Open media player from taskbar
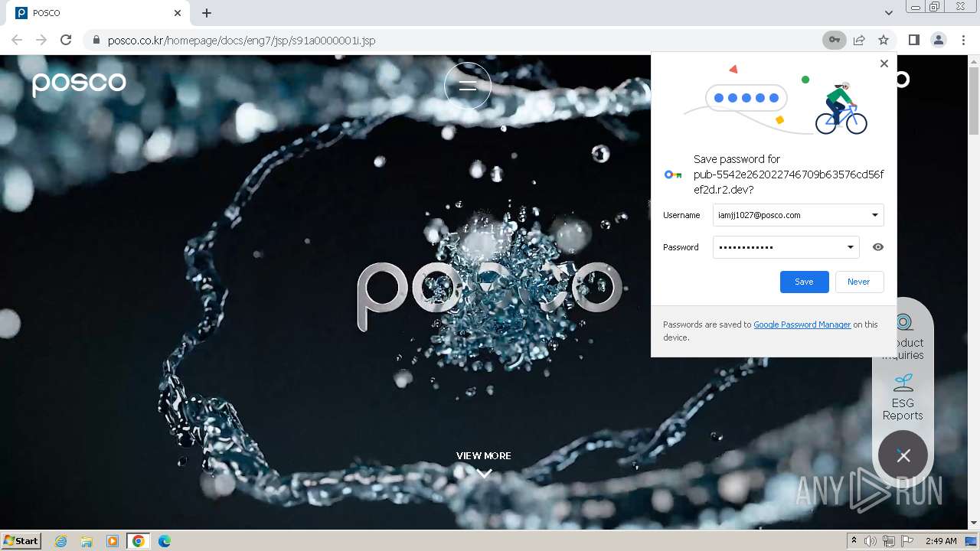Screen dimensions: 980x551 (113, 541)
